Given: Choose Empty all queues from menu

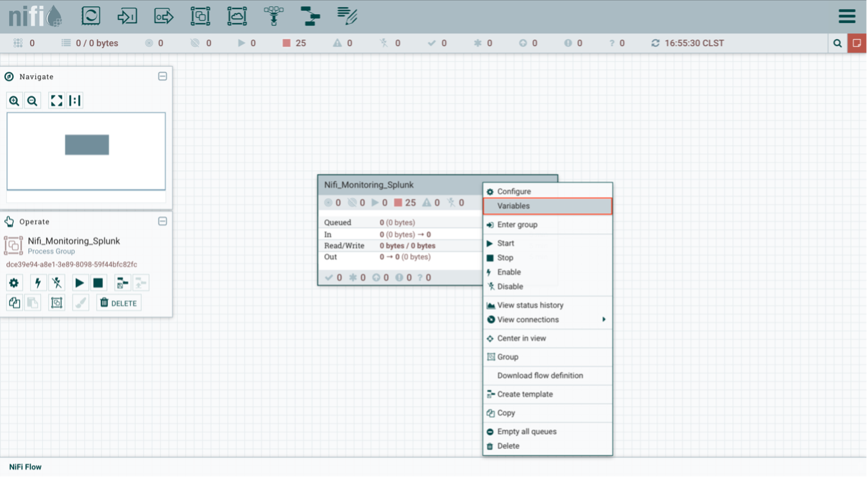Looking at the screenshot, I should click(547, 431).
